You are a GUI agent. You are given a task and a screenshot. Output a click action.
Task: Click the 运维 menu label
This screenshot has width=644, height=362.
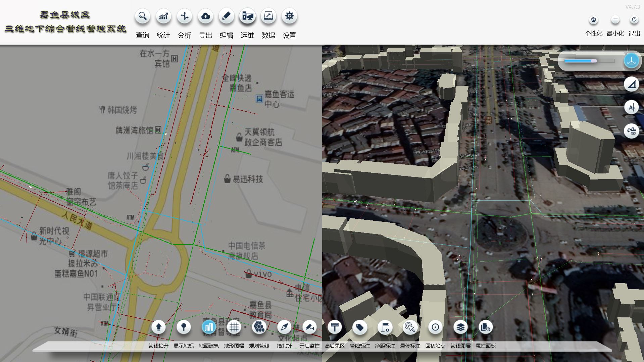coord(247,35)
